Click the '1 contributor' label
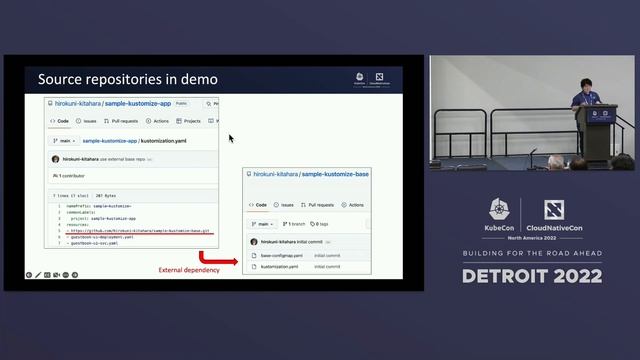Viewport: 640px width, 360px height. click(69, 176)
